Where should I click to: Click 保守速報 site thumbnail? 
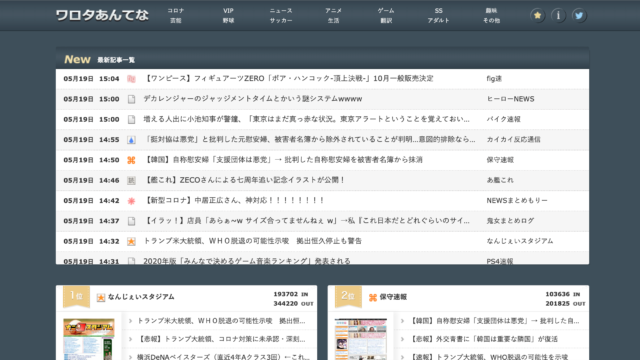[x=360, y=339]
